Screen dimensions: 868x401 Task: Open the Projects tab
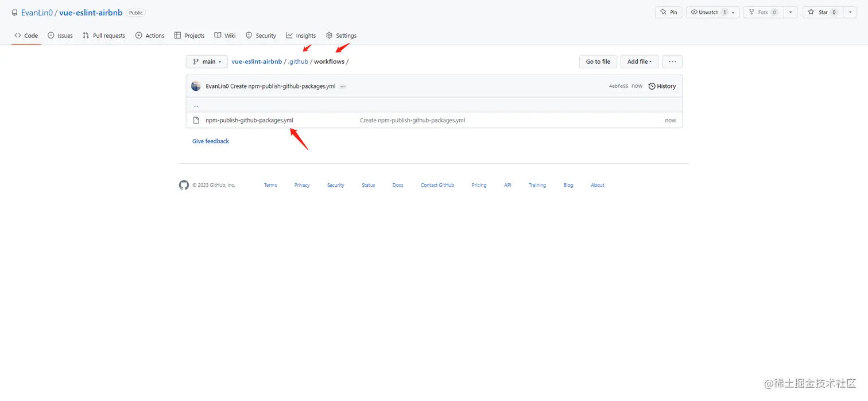(x=189, y=36)
